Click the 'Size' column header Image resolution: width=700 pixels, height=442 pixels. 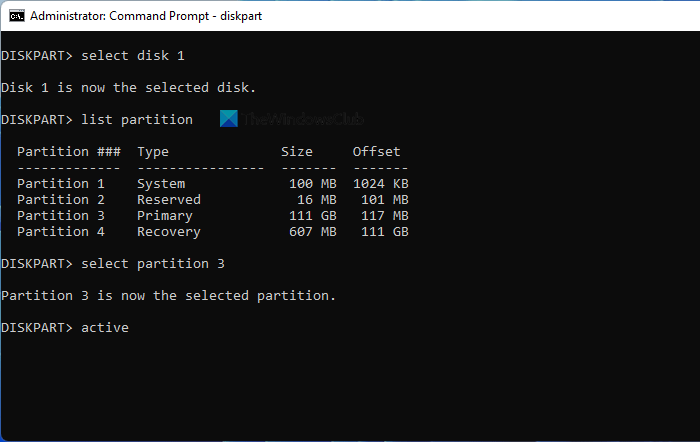tap(296, 152)
